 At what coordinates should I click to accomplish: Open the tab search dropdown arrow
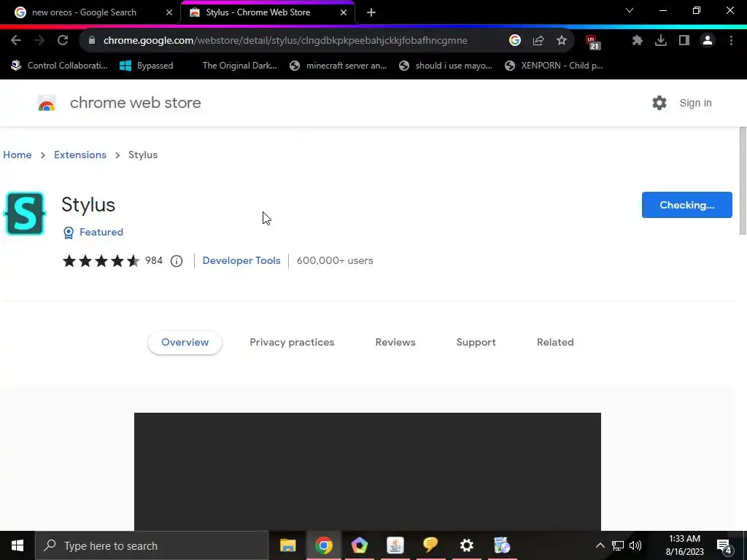pos(630,10)
